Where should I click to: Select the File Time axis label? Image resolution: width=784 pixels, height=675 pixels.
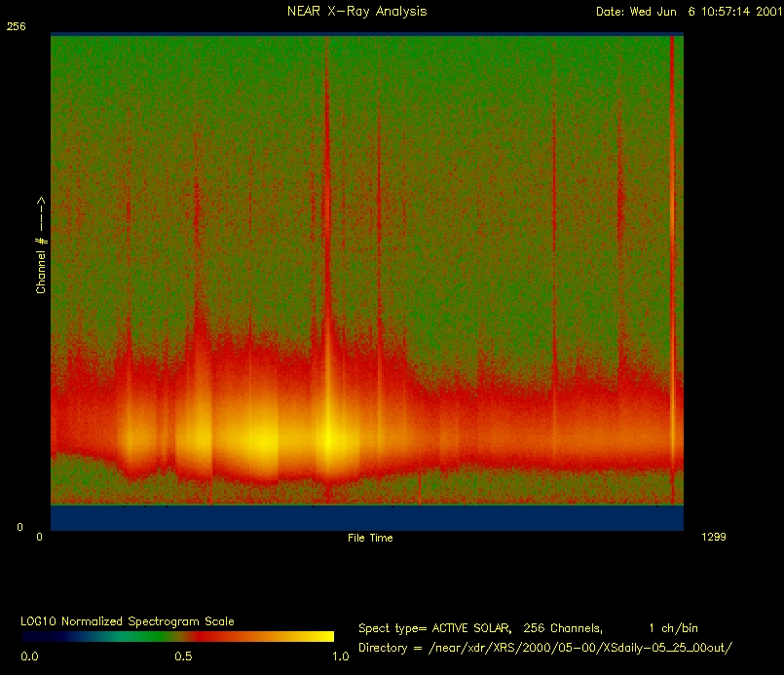coord(370,538)
